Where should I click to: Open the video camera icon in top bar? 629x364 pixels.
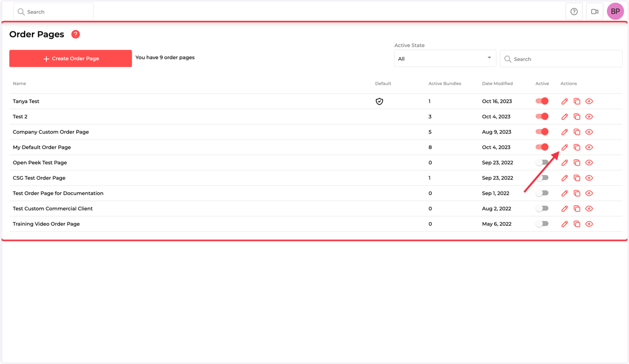click(x=594, y=12)
